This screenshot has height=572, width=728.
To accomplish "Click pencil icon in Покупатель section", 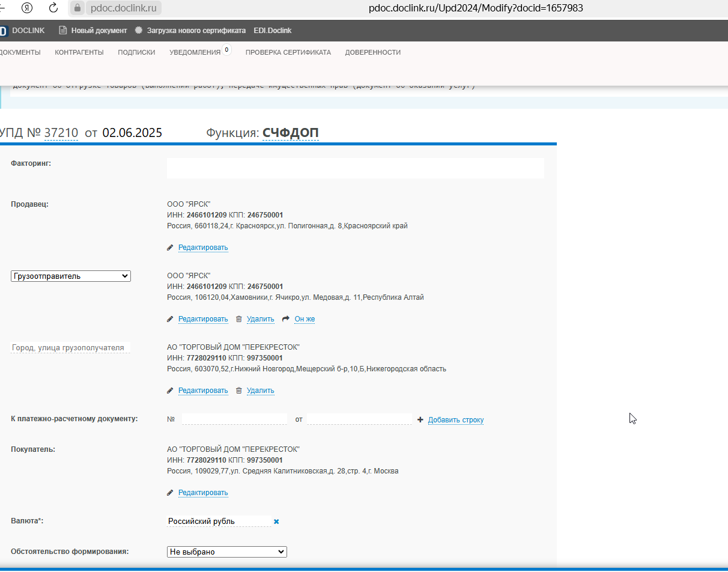I will click(170, 493).
